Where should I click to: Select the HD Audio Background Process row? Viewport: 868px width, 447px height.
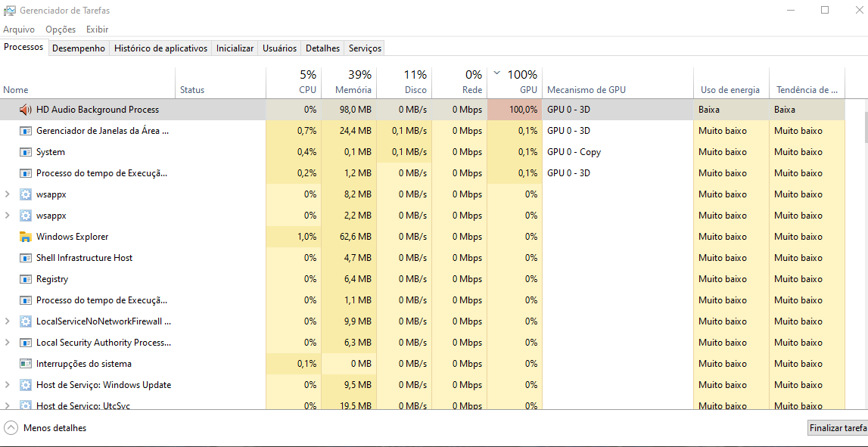(x=422, y=110)
